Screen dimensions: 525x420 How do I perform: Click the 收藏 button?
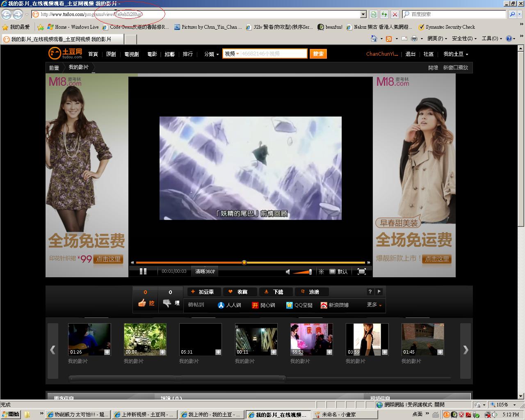[240, 292]
